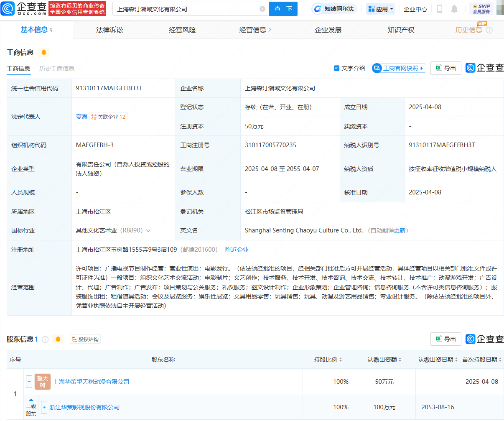
Task: Select credit code 91310117MAEGEFBH3T value
Action: click(x=109, y=88)
